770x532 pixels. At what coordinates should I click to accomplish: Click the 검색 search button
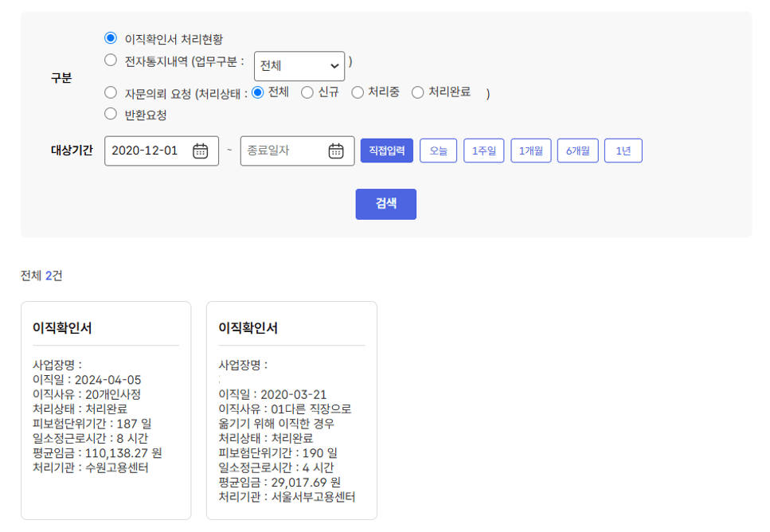(385, 204)
